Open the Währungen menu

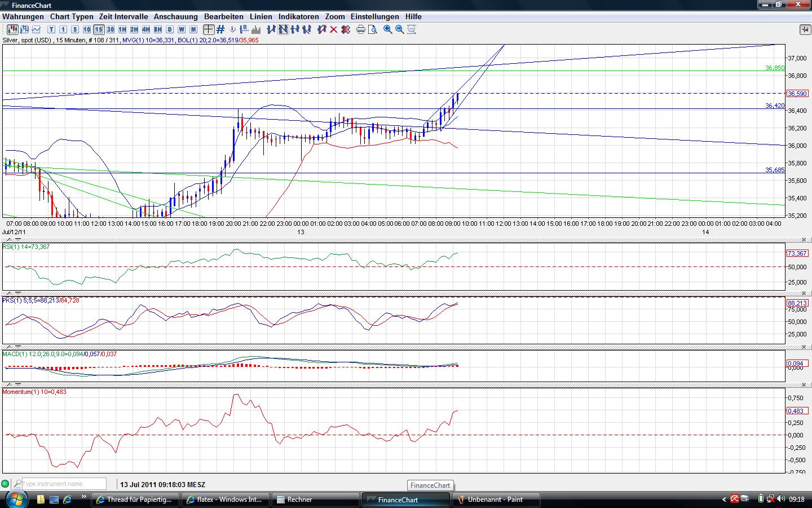point(23,16)
